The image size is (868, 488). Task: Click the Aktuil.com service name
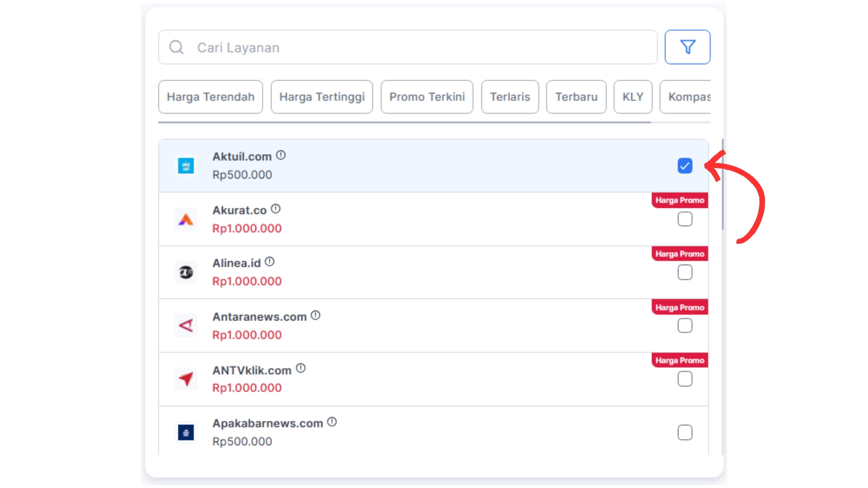[242, 156]
